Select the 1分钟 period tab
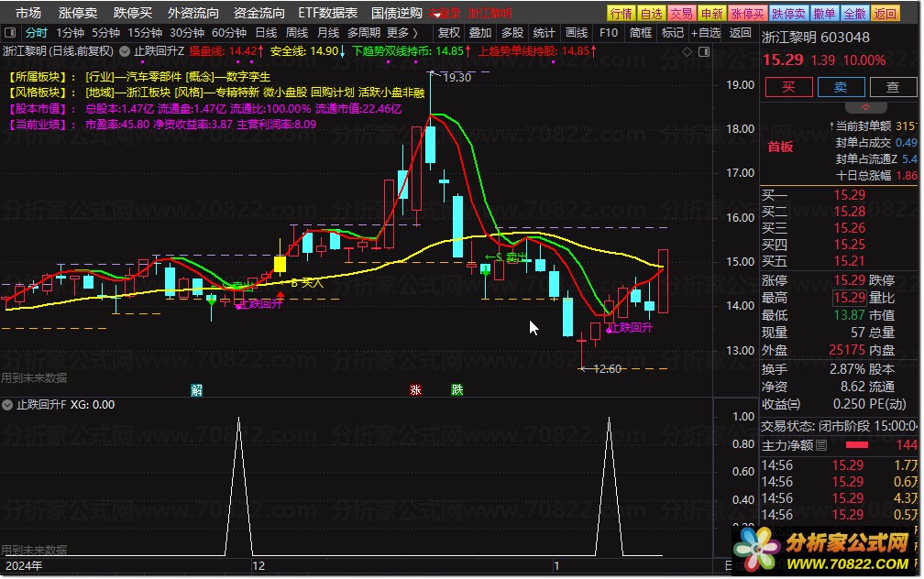The height and width of the screenshot is (579, 924). tap(70, 32)
